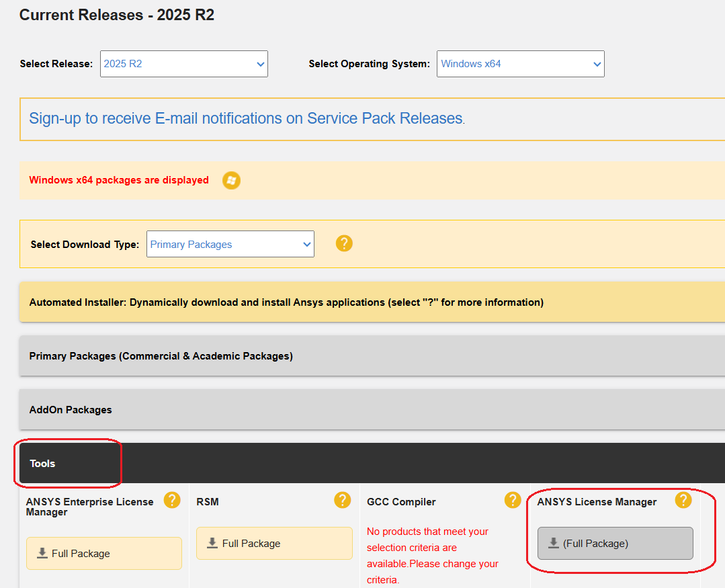
Task: Click the 'RSM' card title
Action: pos(208,502)
